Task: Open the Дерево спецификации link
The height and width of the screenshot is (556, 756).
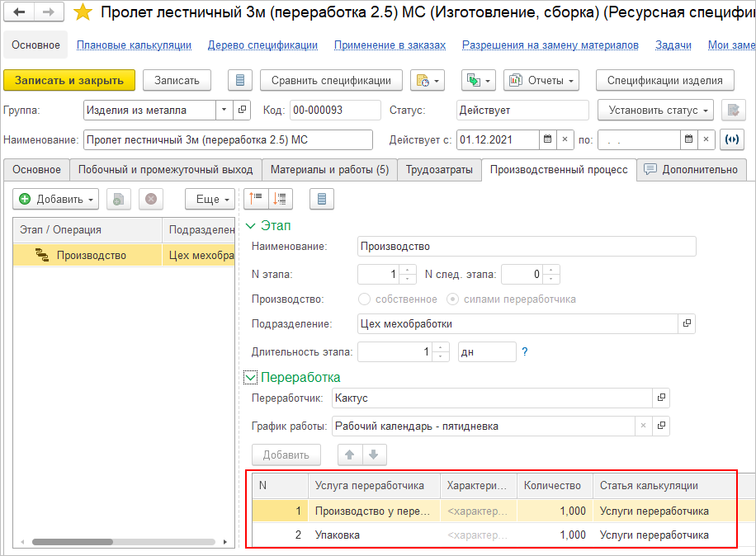Action: [x=262, y=45]
